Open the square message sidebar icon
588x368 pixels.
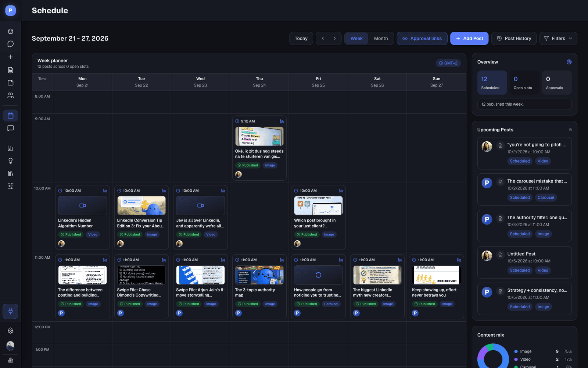coord(11,128)
